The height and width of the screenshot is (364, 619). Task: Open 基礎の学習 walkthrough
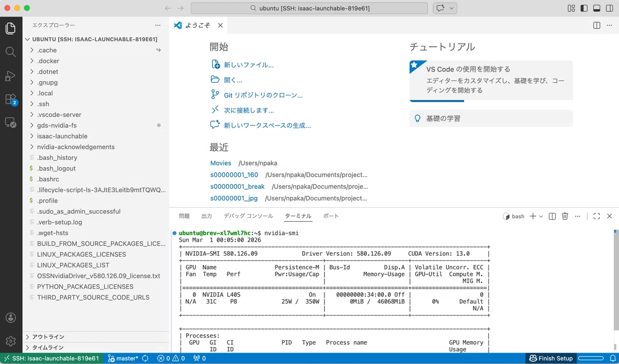(491, 118)
